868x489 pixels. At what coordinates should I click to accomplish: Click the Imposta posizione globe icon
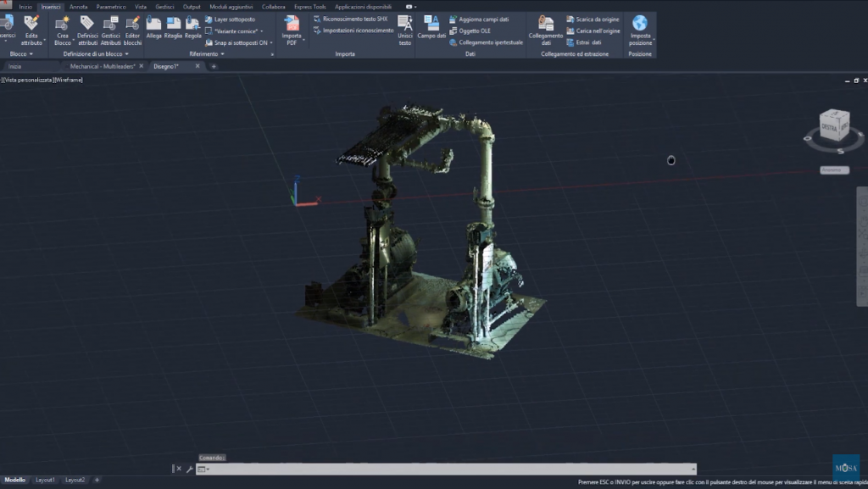click(640, 24)
